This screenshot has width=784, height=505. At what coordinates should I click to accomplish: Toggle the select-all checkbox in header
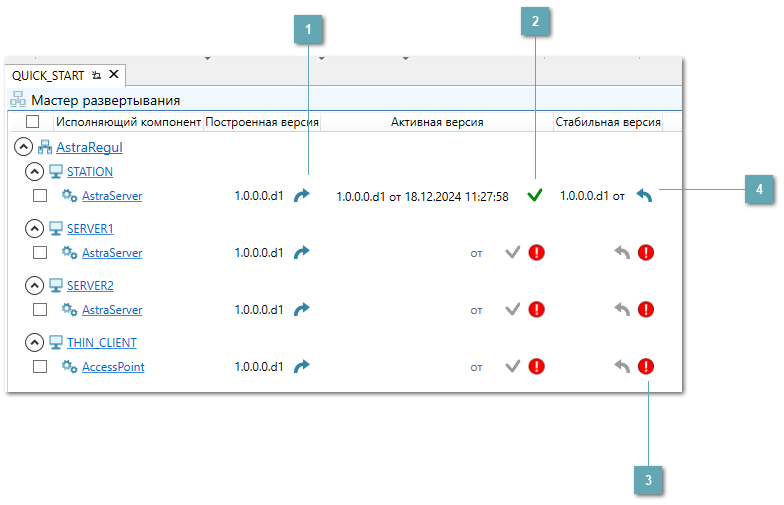[x=32, y=122]
